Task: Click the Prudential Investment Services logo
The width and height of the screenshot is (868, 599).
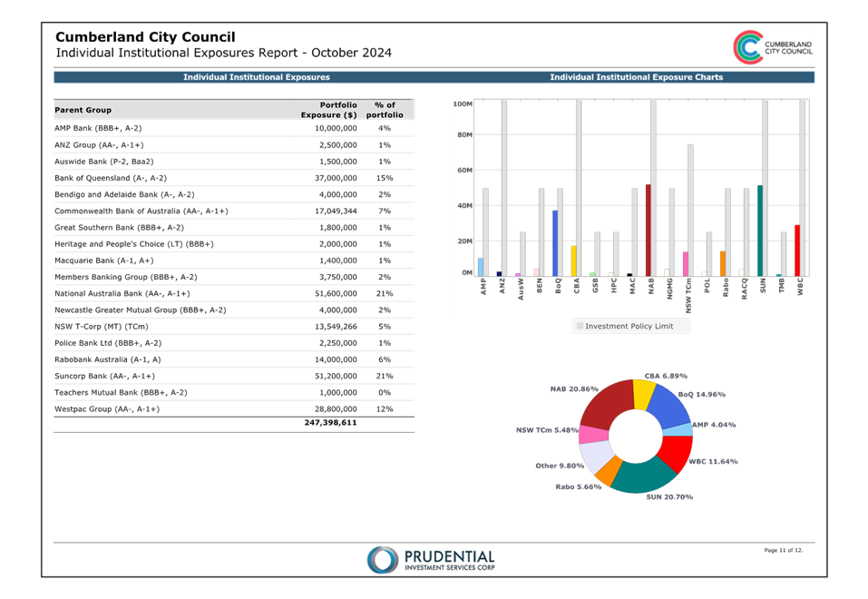Action: point(431,560)
